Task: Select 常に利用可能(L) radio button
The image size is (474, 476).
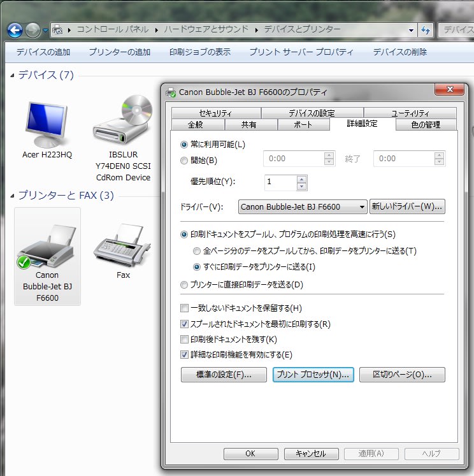Action: [x=184, y=145]
